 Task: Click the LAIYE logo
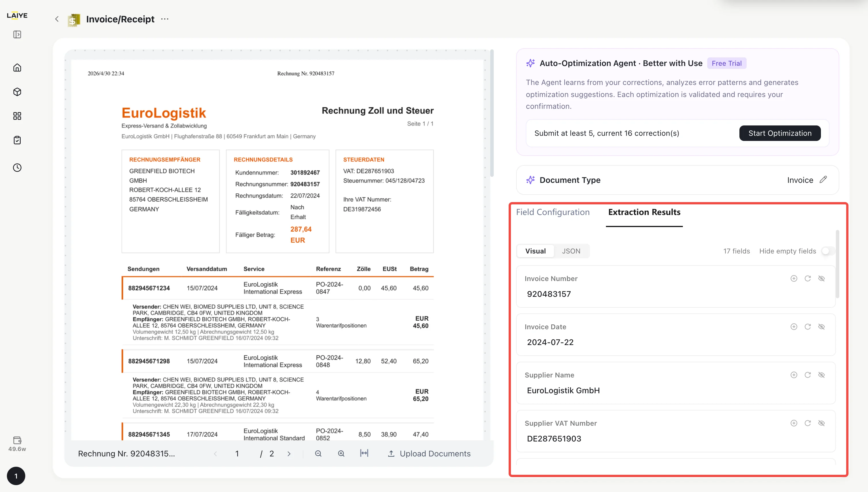17,16
